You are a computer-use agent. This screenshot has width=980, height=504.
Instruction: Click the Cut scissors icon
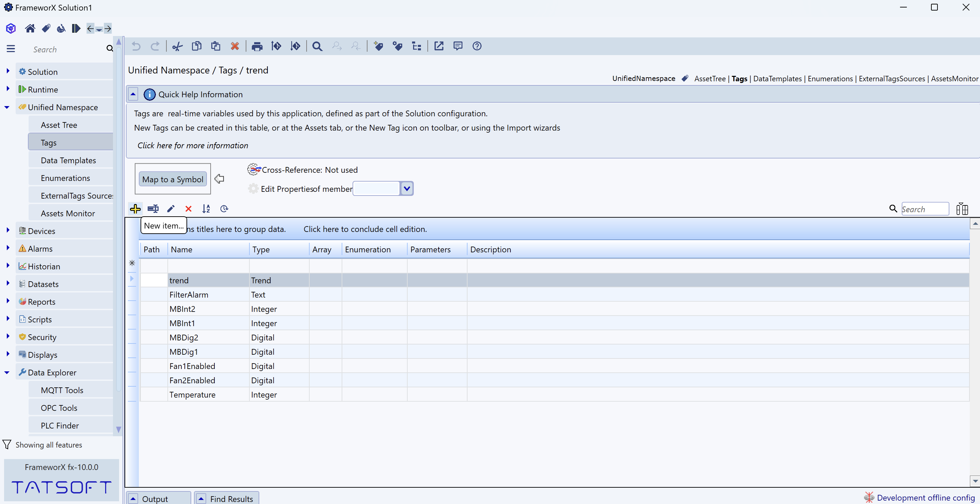[x=177, y=46]
